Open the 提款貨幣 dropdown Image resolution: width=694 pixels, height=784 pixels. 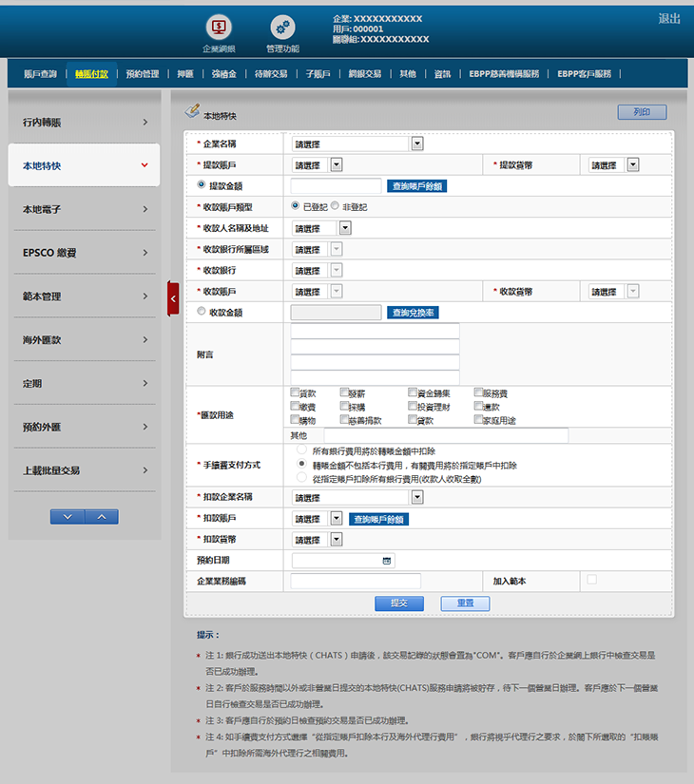(632, 164)
